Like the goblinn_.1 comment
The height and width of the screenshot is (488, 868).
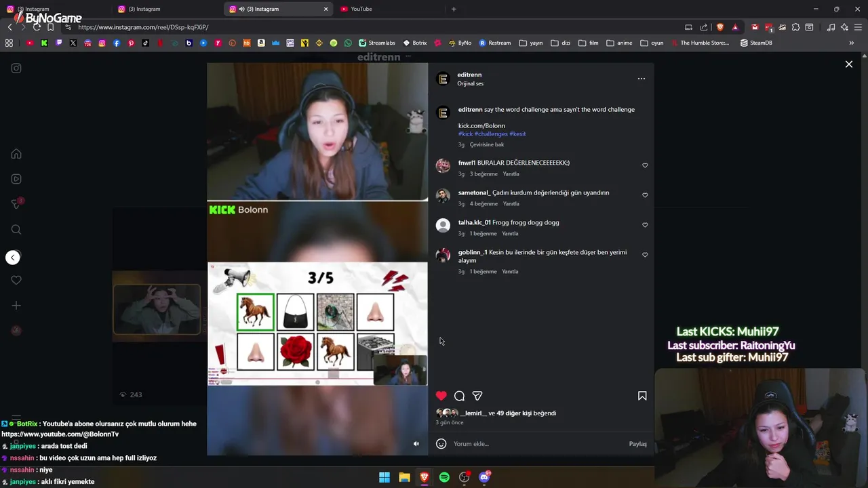click(x=645, y=255)
